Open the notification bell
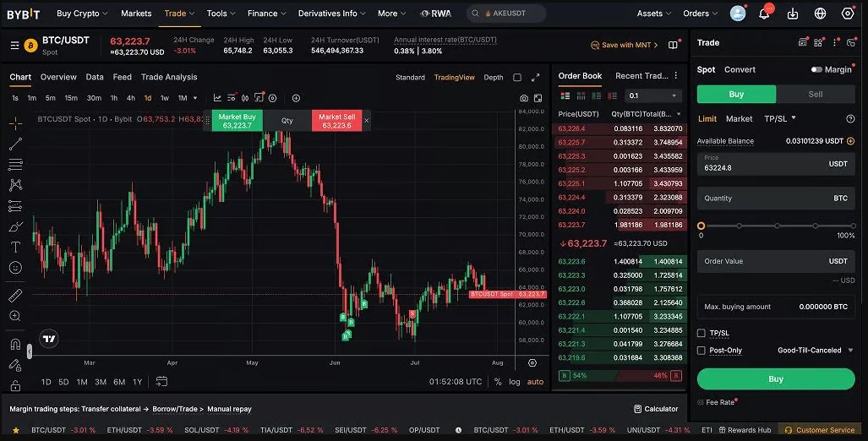The image size is (868, 441). pos(764,14)
